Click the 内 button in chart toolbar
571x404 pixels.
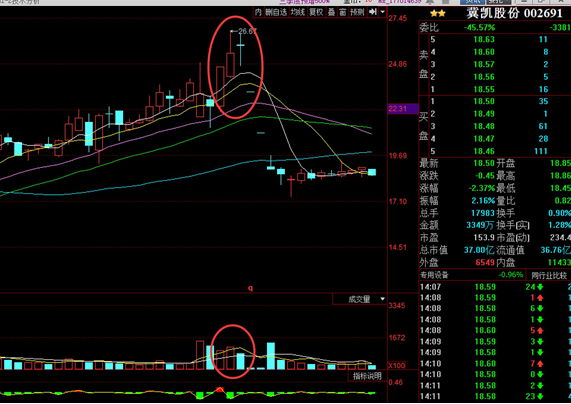[258, 12]
